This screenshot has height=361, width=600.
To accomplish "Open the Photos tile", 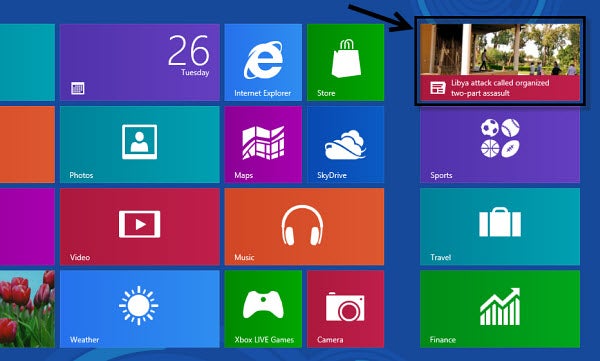I will click(x=140, y=145).
